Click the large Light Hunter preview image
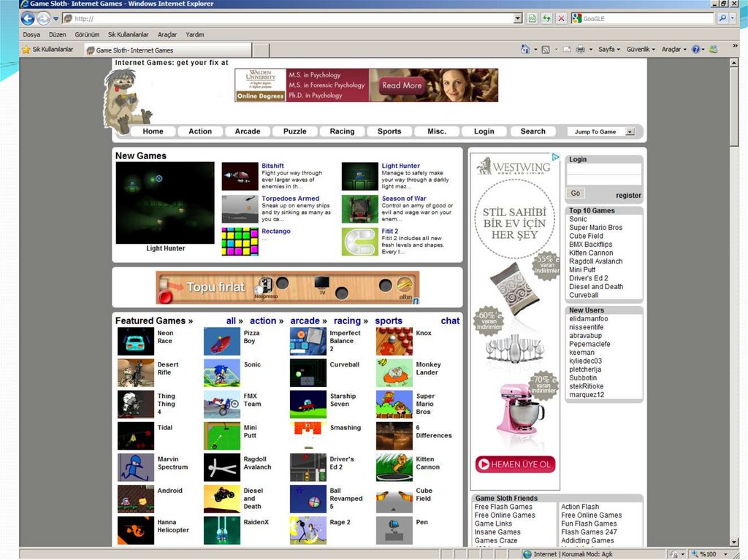748x560 pixels. tap(165, 203)
